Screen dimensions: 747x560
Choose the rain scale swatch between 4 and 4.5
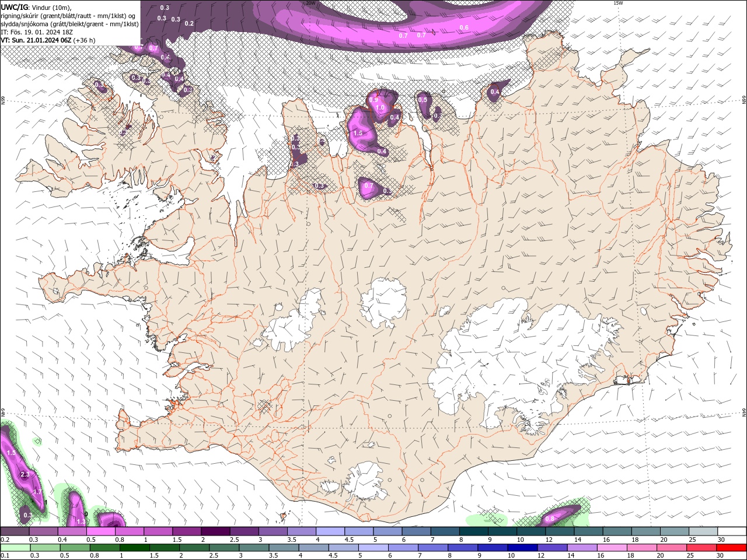tap(314, 548)
